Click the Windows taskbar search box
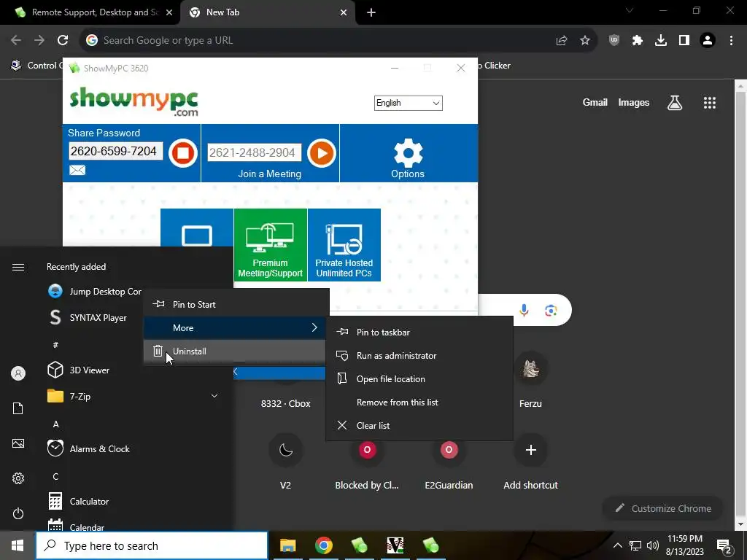 (x=152, y=545)
